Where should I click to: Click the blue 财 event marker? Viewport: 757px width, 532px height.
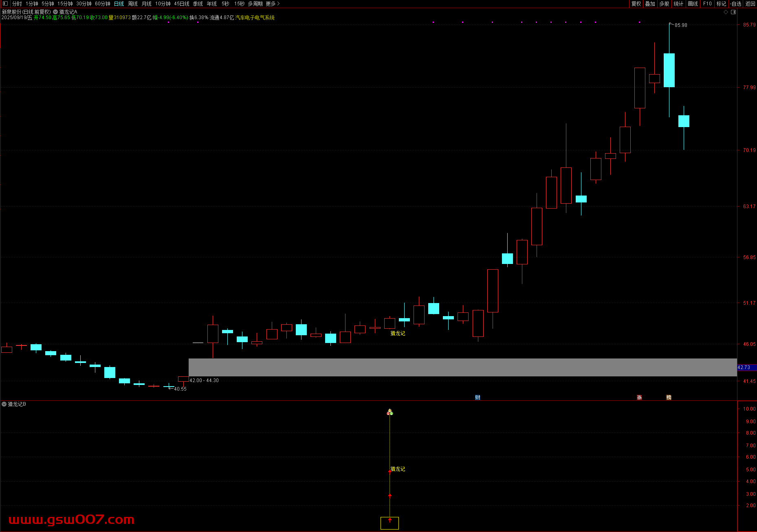[478, 398]
